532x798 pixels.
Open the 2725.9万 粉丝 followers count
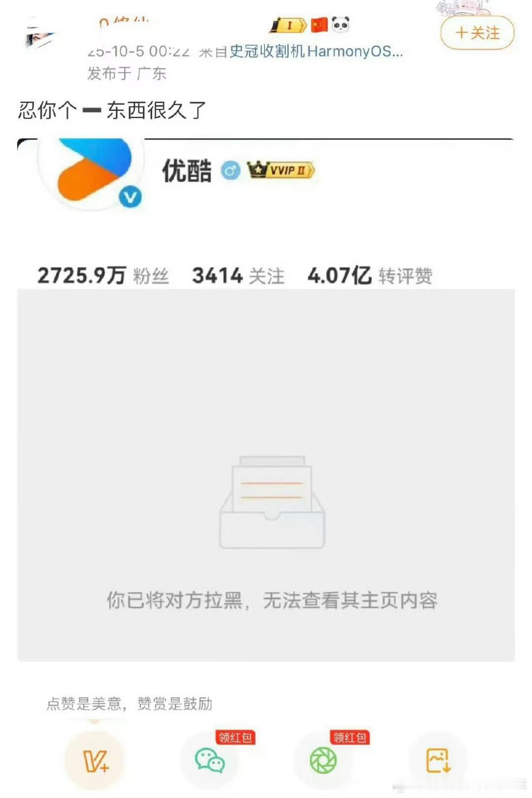tap(103, 275)
